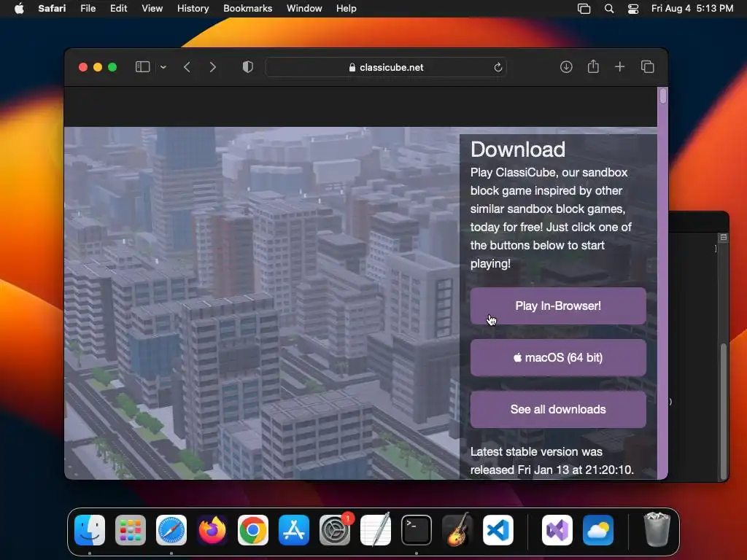The height and width of the screenshot is (560, 747).
Task: Open the View menu
Action: pyautogui.click(x=152, y=9)
